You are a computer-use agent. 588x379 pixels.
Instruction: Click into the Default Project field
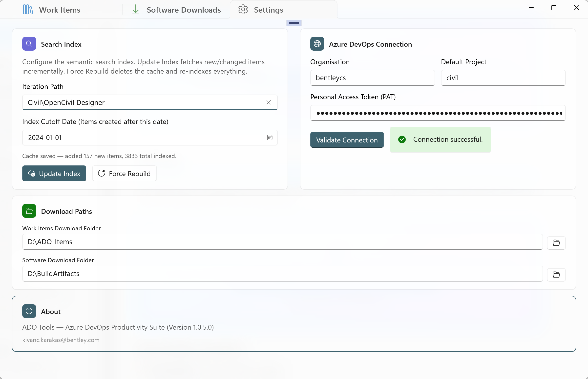[503, 78]
